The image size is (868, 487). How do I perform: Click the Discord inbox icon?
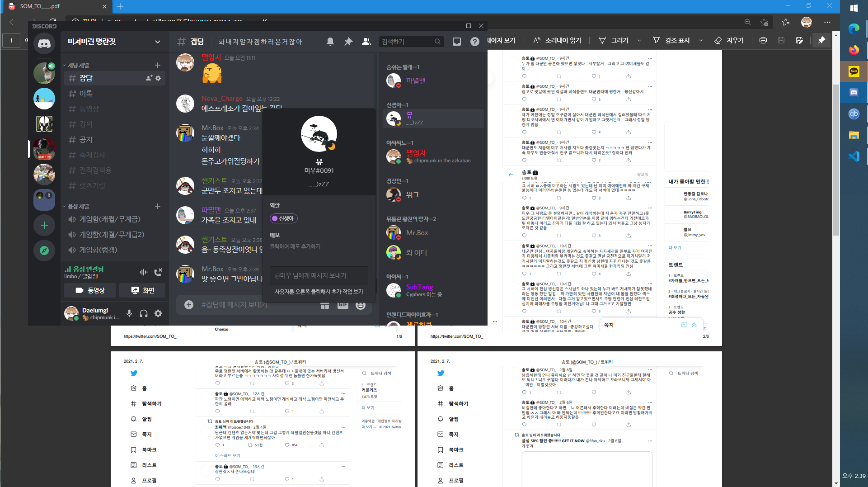pyautogui.click(x=457, y=42)
